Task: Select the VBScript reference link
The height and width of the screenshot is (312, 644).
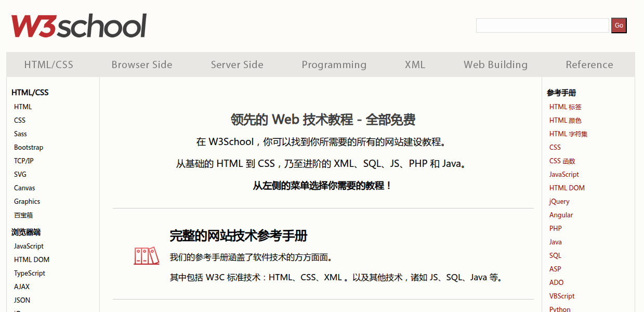Action: point(562,296)
